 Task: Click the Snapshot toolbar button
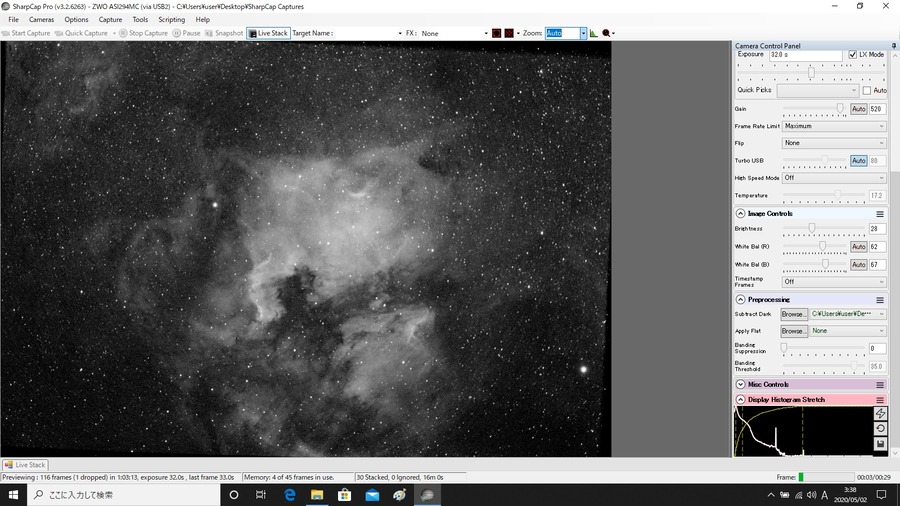point(224,33)
